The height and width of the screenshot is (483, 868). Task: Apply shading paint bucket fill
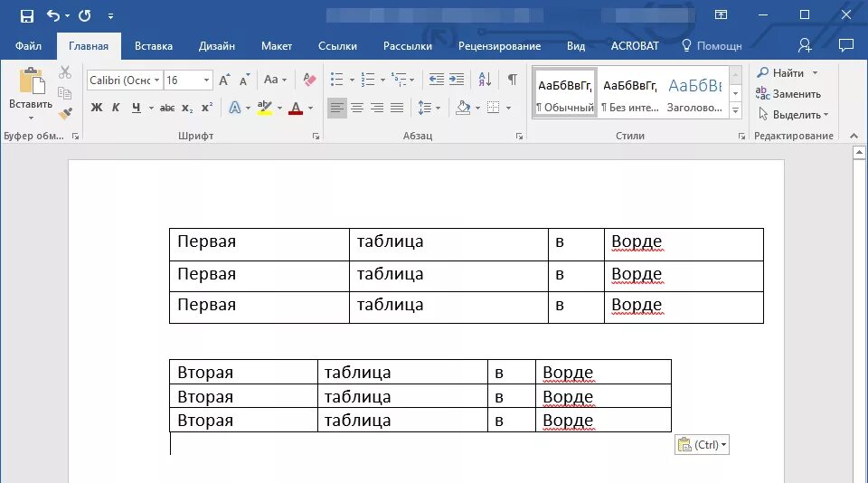(x=463, y=108)
